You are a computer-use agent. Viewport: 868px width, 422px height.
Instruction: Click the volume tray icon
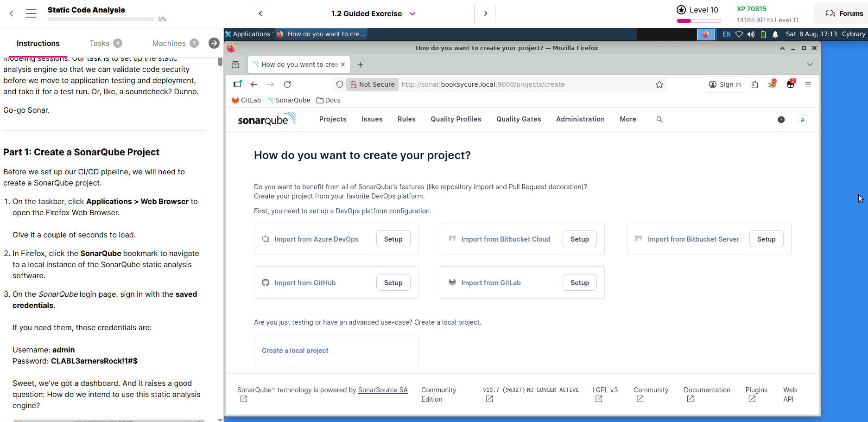pyautogui.click(x=751, y=34)
